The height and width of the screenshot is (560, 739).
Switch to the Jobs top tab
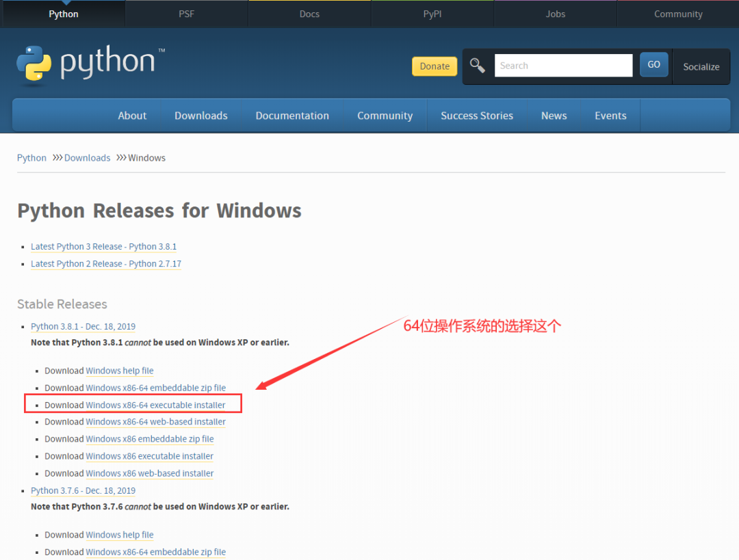pos(555,14)
